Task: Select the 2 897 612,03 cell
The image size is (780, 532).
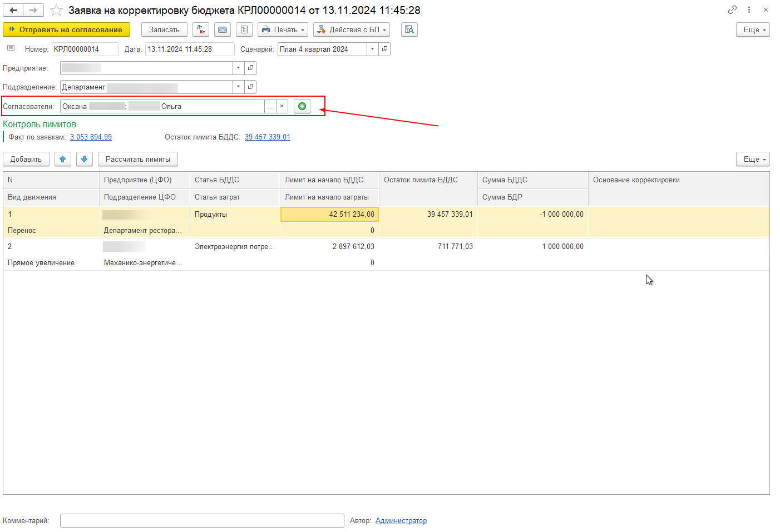Action: (x=329, y=246)
